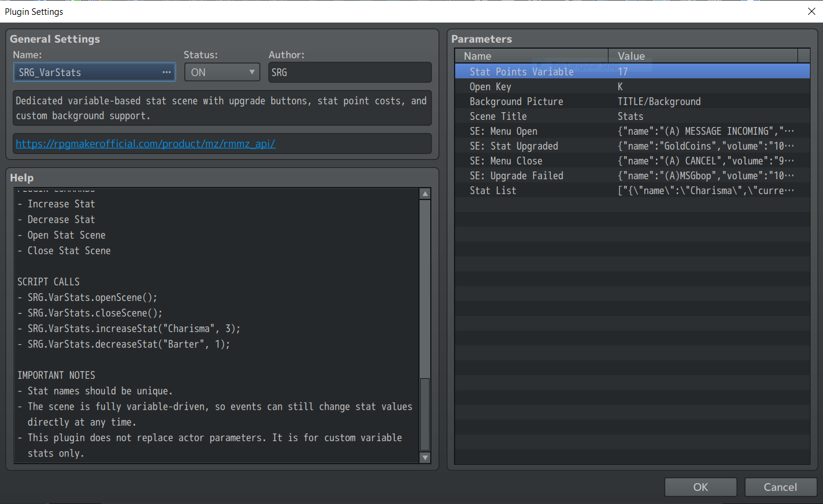The height and width of the screenshot is (504, 823).
Task: Click OK to confirm plugin settings
Action: pyautogui.click(x=701, y=487)
